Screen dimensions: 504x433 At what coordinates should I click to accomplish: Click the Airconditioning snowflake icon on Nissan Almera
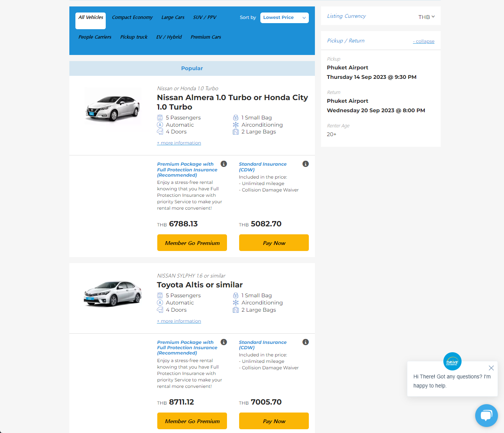236,125
